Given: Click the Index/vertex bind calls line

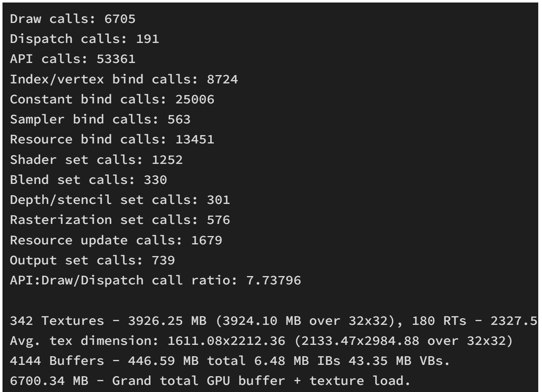Looking at the screenshot, I should (124, 79).
